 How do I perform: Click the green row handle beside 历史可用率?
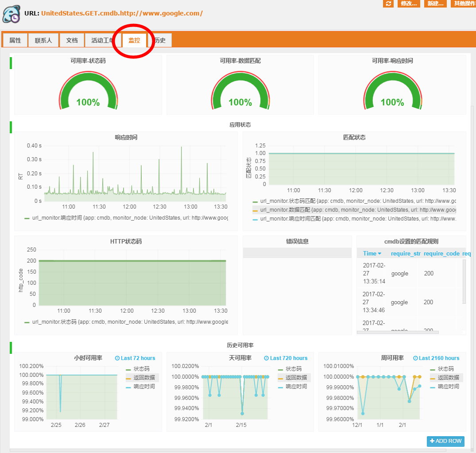[11, 348]
